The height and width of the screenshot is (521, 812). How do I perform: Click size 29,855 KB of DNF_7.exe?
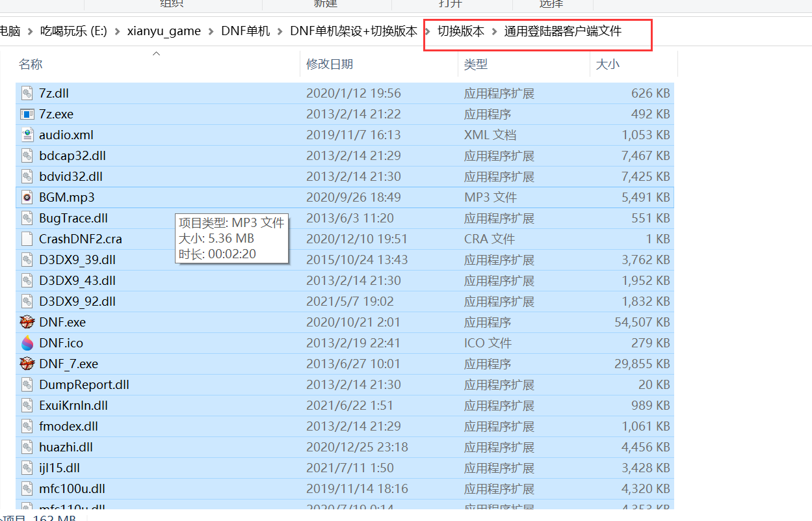tap(642, 364)
